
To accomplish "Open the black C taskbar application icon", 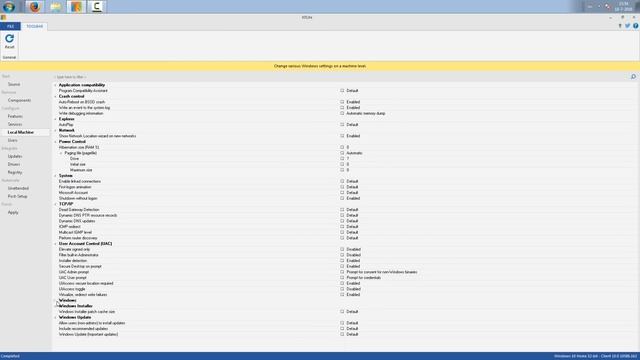I will pos(97,7).
